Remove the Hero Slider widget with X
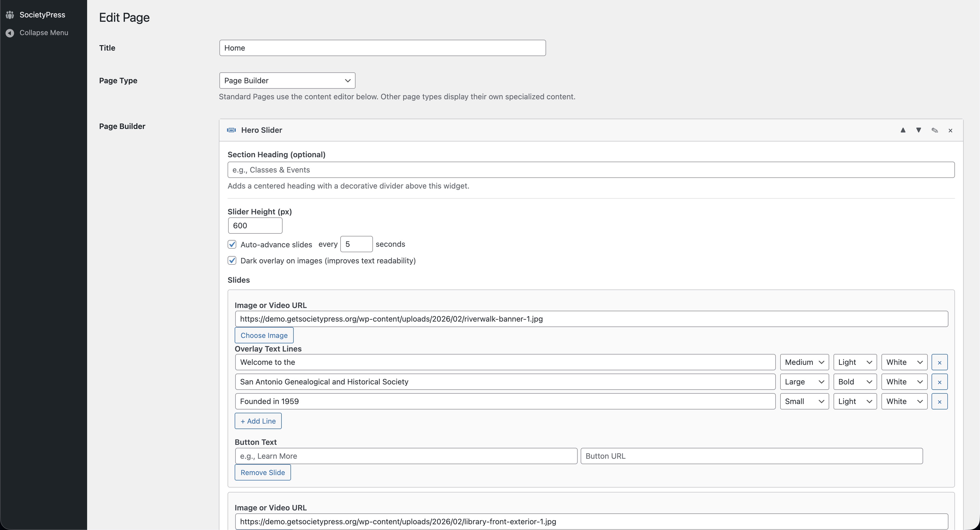 (950, 130)
